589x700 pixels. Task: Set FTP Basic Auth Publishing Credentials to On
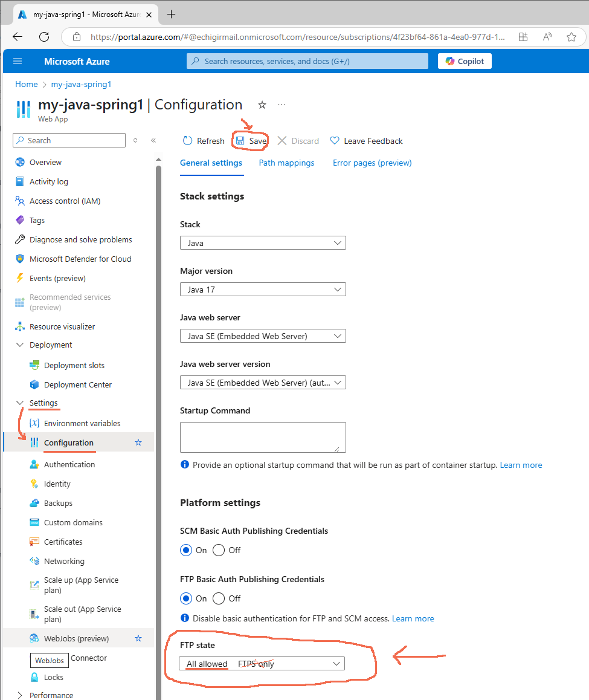(186, 598)
